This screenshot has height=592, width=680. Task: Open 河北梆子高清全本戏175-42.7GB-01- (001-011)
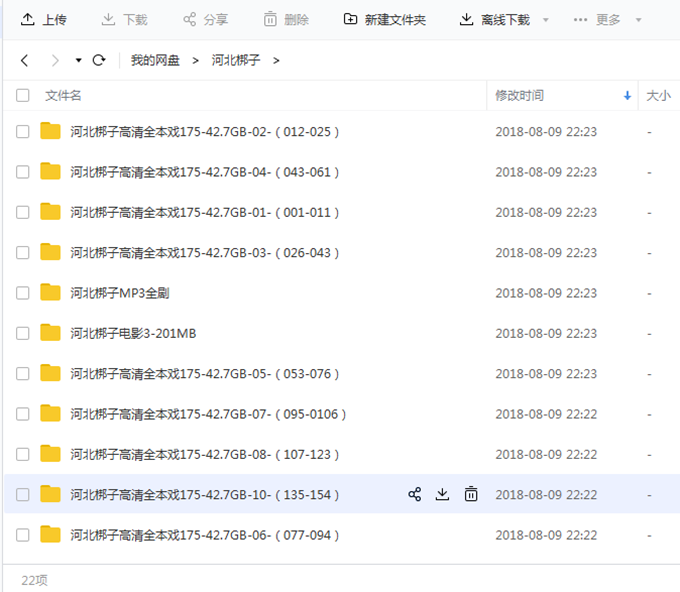(x=205, y=212)
